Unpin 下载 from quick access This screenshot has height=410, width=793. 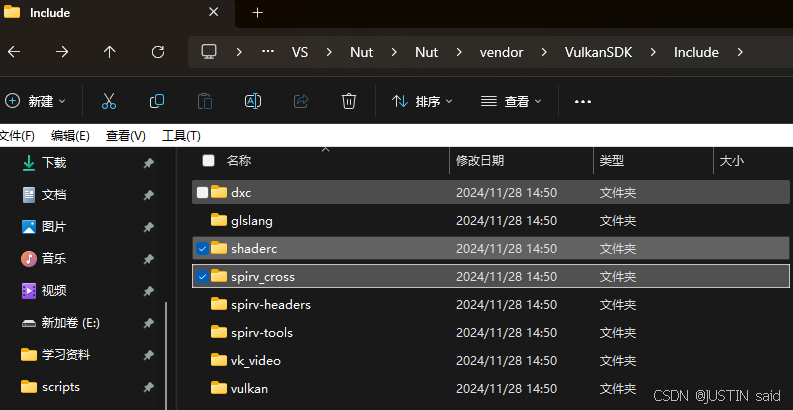click(148, 163)
